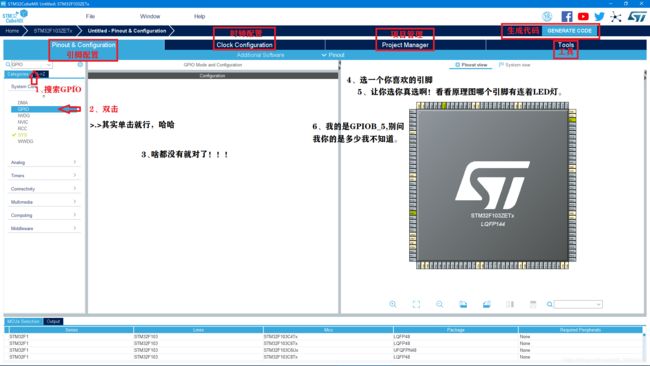The image size is (650, 366).
Task: Select WWDG in System Core list
Action: tap(25, 141)
